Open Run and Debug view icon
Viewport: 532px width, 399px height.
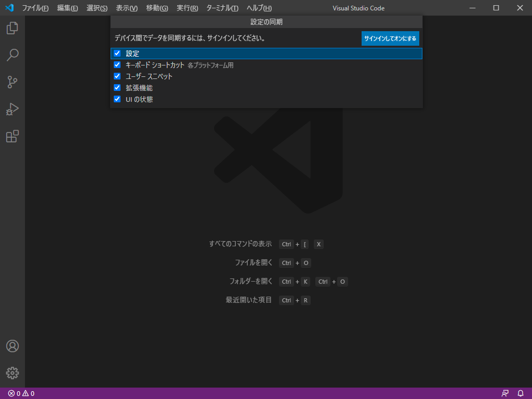[12, 109]
